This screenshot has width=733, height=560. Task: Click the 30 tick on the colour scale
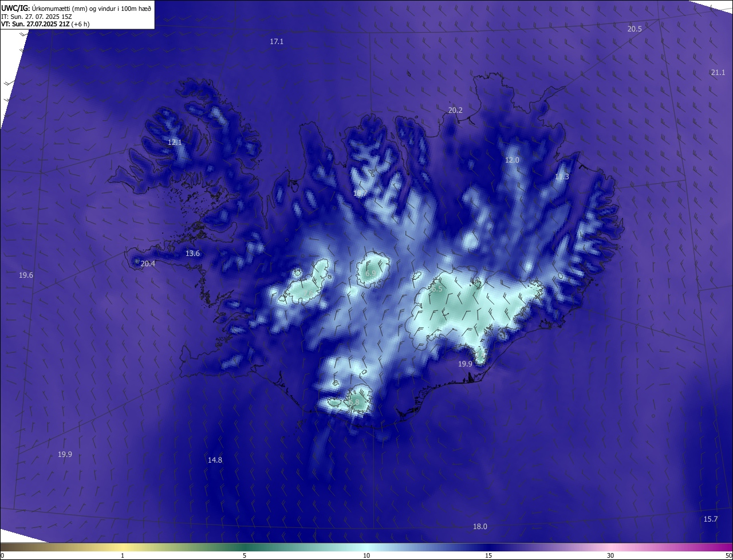(610, 555)
